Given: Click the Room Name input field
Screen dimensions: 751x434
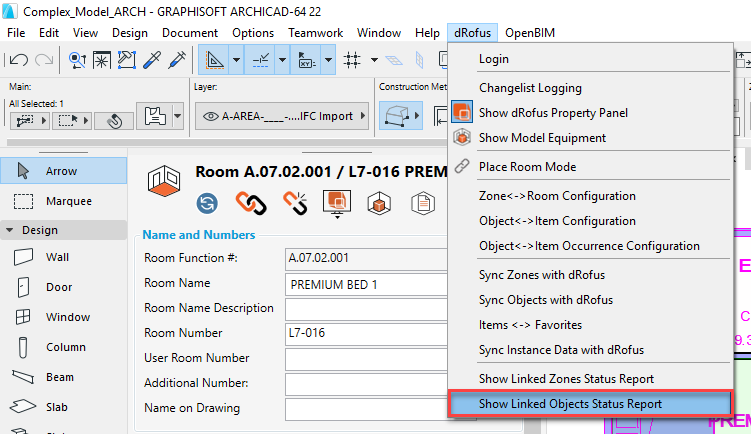Looking at the screenshot, I should point(365,283).
